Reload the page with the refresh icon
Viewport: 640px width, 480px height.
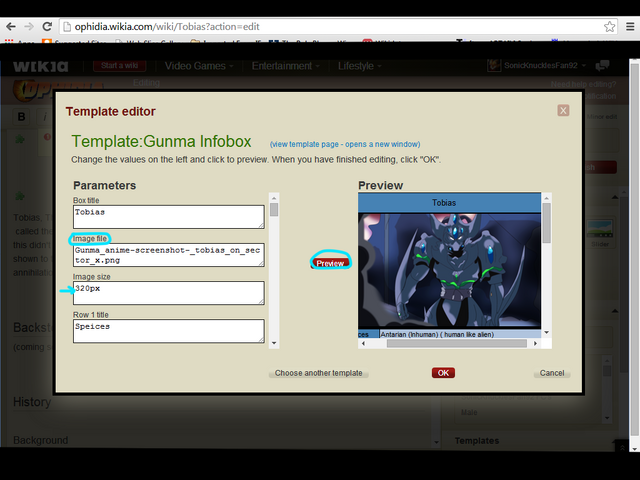(x=47, y=27)
